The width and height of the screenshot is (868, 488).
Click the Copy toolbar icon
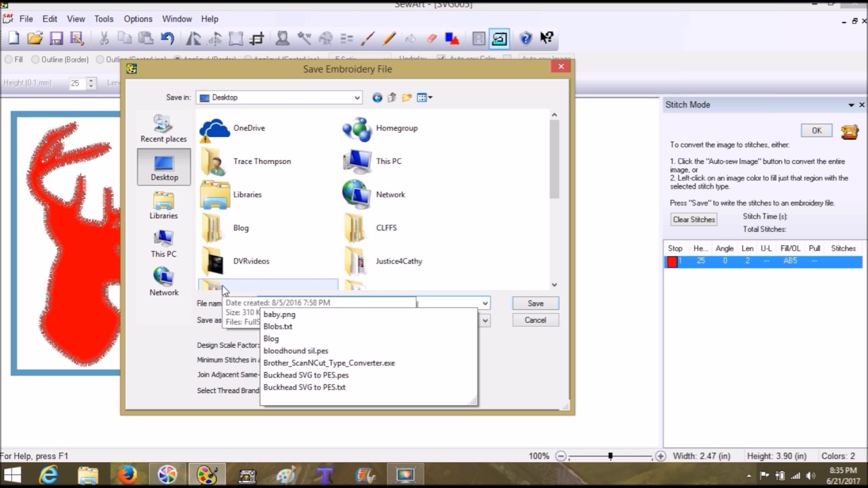[x=125, y=39]
